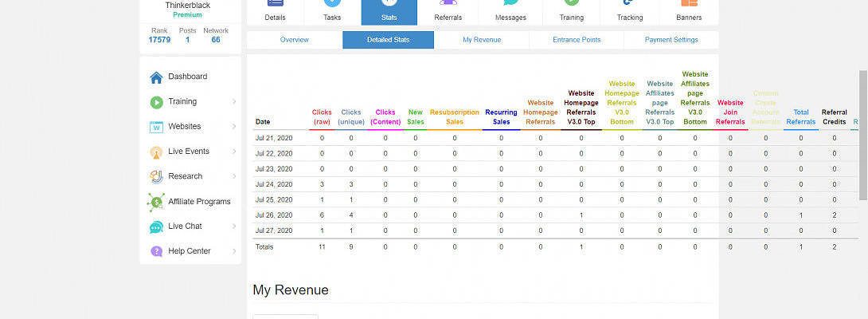Open the Messages top tab
Image resolution: width=868 pixels, height=319 pixels.
tap(510, 12)
